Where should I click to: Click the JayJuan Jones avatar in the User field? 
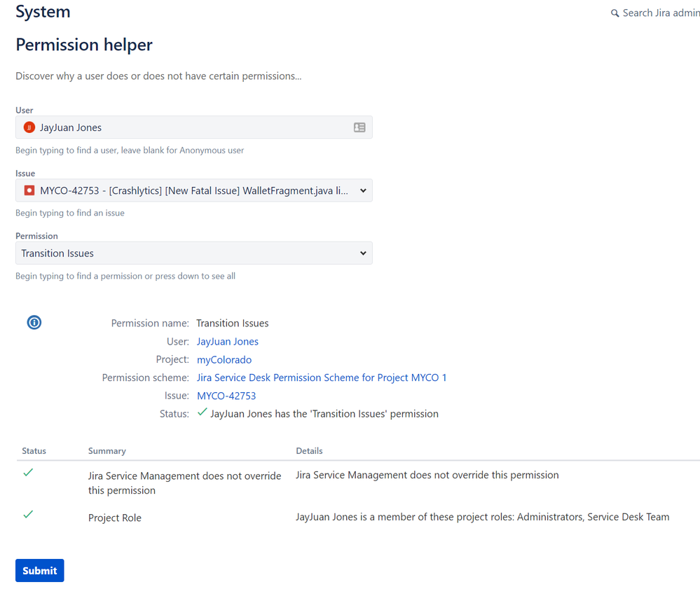pos(28,127)
